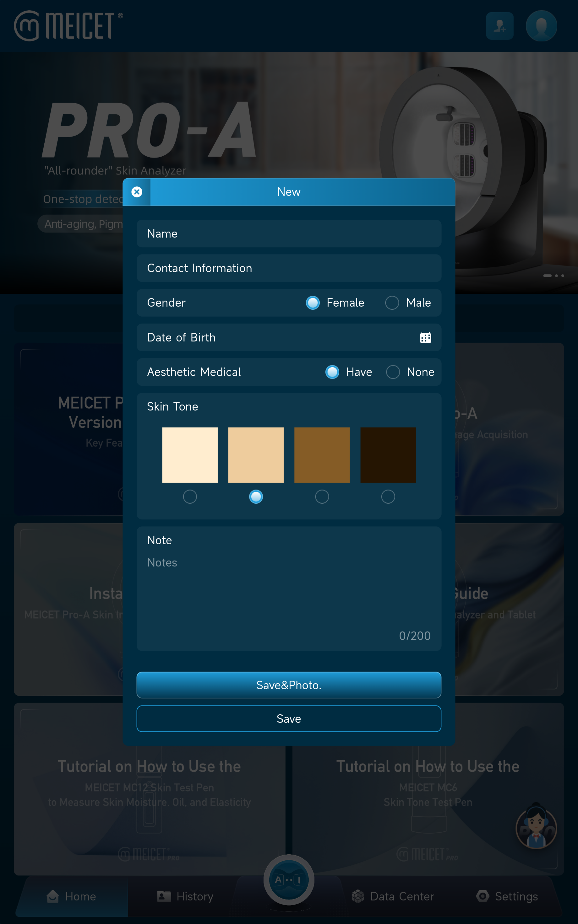Click the add new customer icon
Screen dimensions: 578x924
(500, 26)
